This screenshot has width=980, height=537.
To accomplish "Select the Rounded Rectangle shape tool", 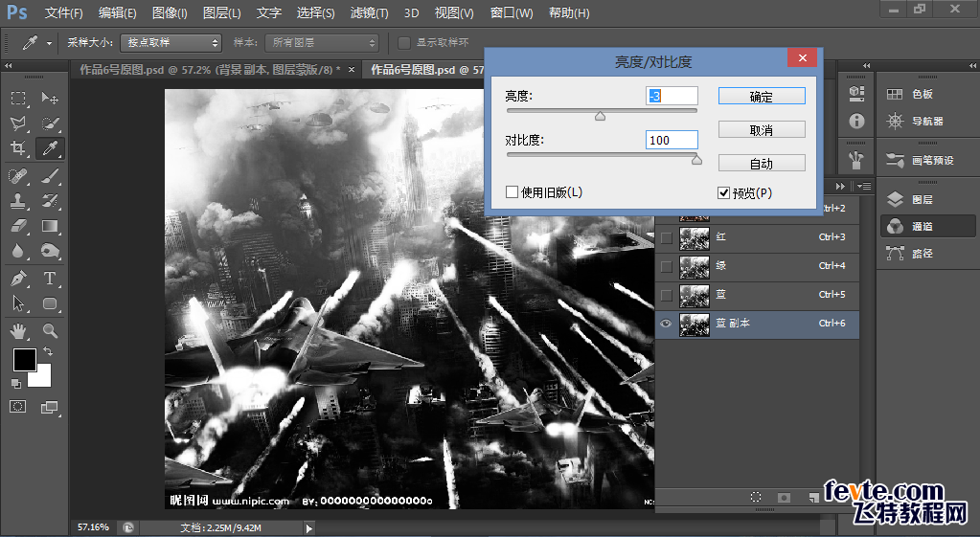I will [x=50, y=303].
